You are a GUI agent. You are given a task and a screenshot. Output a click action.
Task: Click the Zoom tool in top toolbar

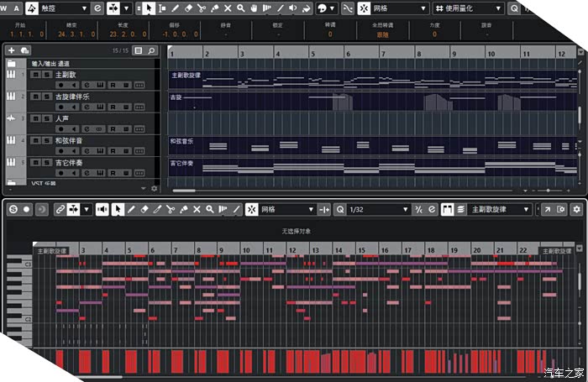(x=241, y=8)
